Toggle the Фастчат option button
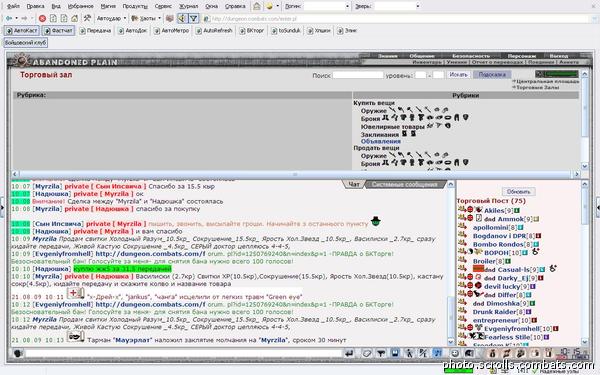This screenshot has width=600, height=375. click(58, 31)
